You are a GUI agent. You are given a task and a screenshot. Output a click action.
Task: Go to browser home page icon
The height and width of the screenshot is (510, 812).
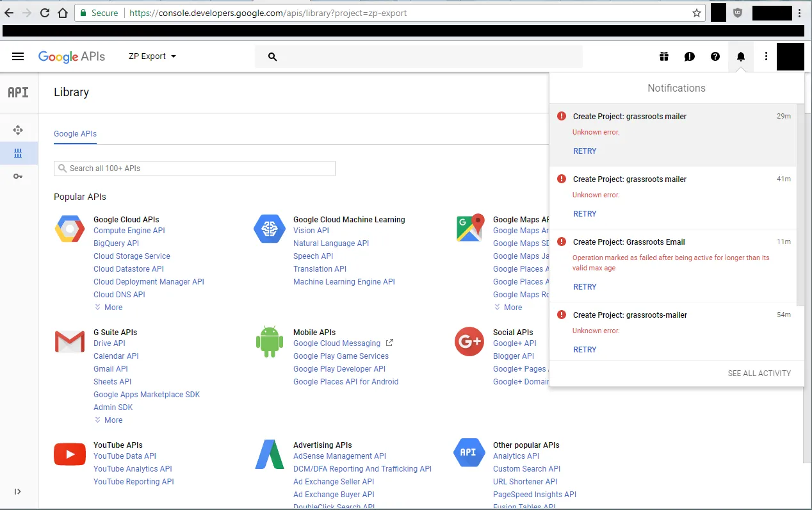[x=63, y=13]
